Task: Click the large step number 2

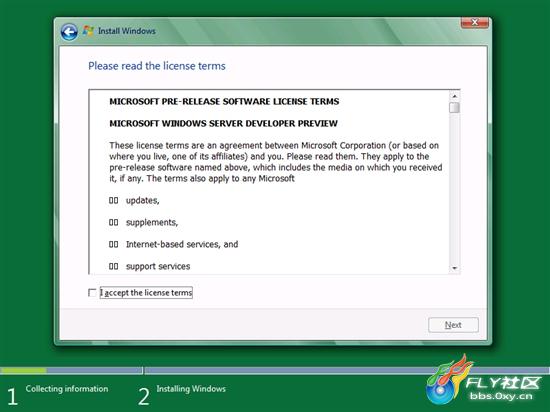Action: [143, 397]
